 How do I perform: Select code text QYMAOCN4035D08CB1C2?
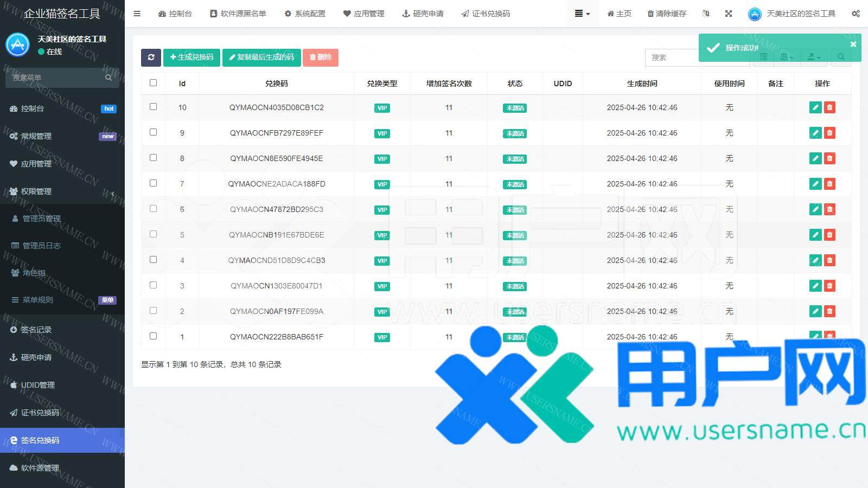tap(277, 107)
